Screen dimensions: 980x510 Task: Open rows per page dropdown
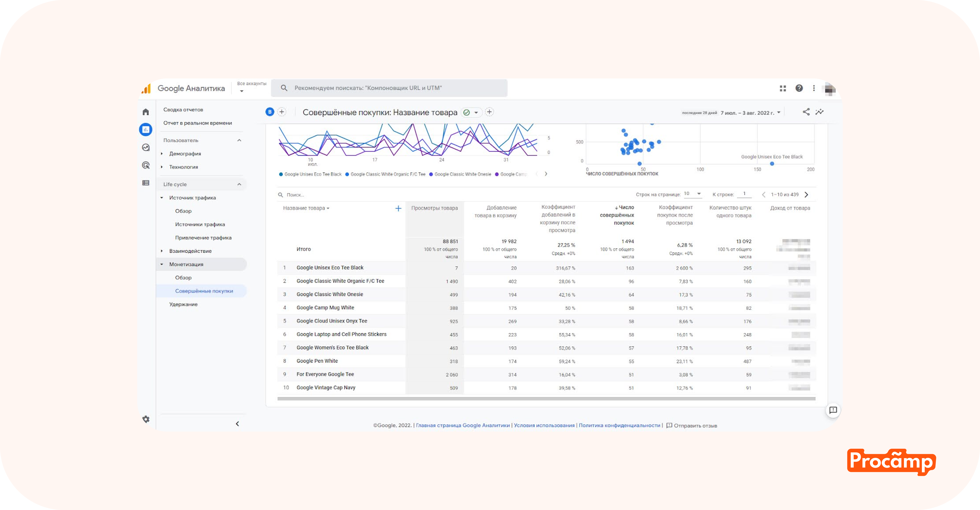pyautogui.click(x=692, y=194)
